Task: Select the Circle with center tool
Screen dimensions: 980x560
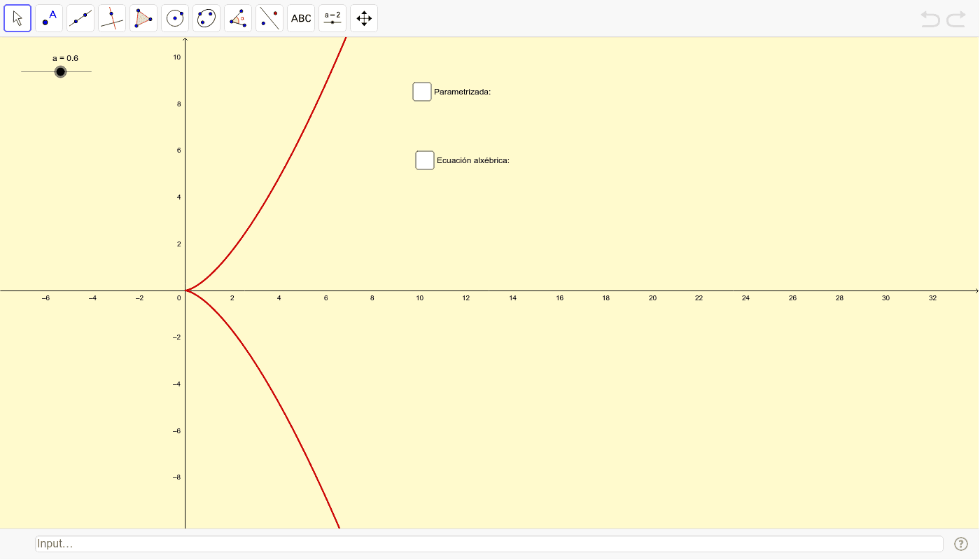Action: coord(175,18)
